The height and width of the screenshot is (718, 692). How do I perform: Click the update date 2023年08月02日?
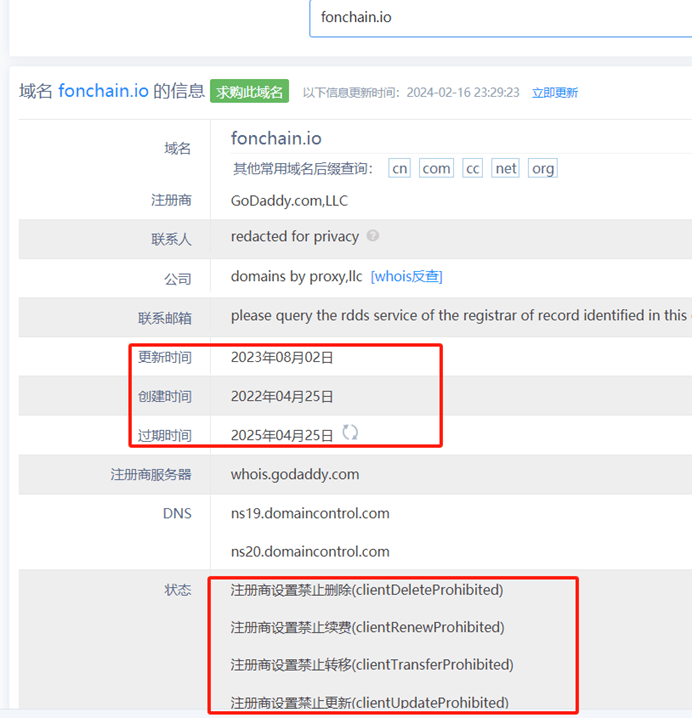coord(282,357)
